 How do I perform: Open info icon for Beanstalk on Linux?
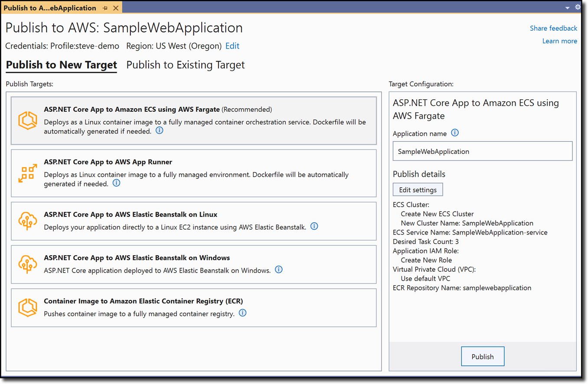click(314, 226)
